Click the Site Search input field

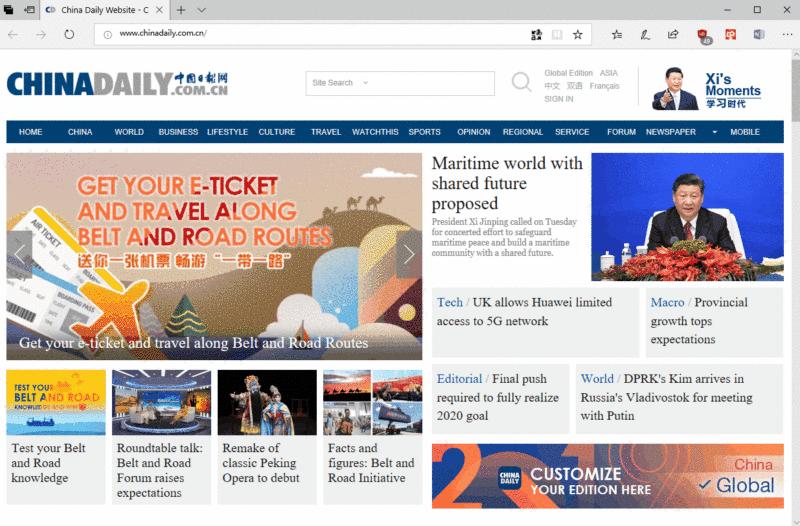point(400,83)
